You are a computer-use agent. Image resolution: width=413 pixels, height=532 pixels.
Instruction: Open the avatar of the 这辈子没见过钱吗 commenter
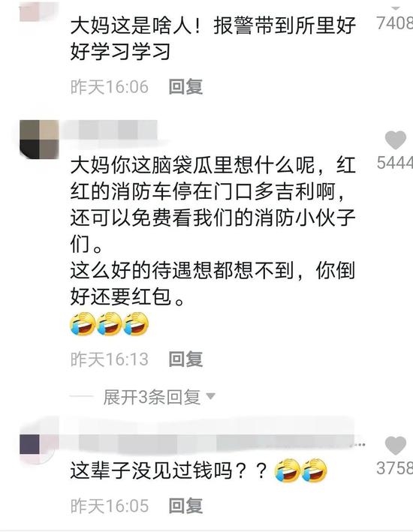38,446
